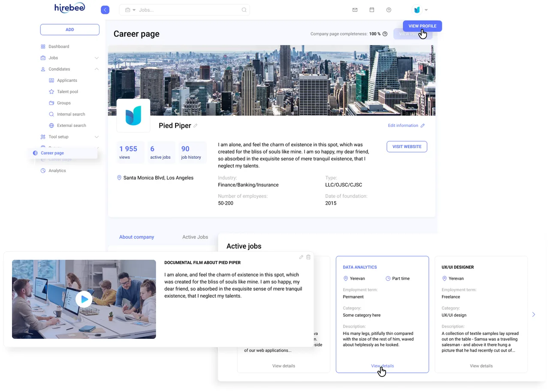Viewport: 549px width, 392px height.
Task: Click the VIEW PROFILE button
Action: coord(422,26)
